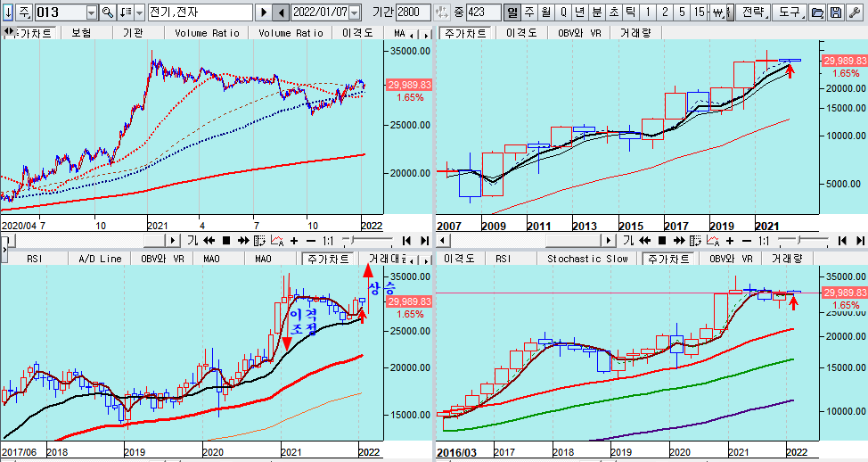
Task: Open the date 2022/01/07 dropdown
Action: (355, 12)
